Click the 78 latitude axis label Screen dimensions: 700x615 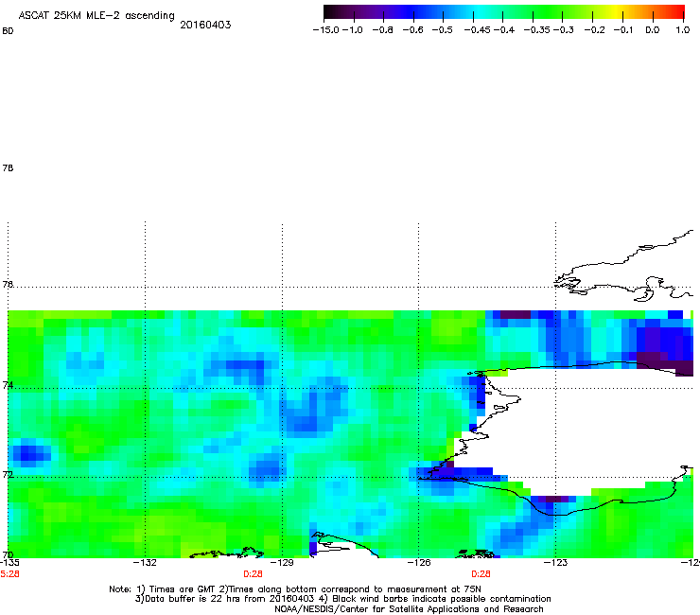tap(8, 167)
